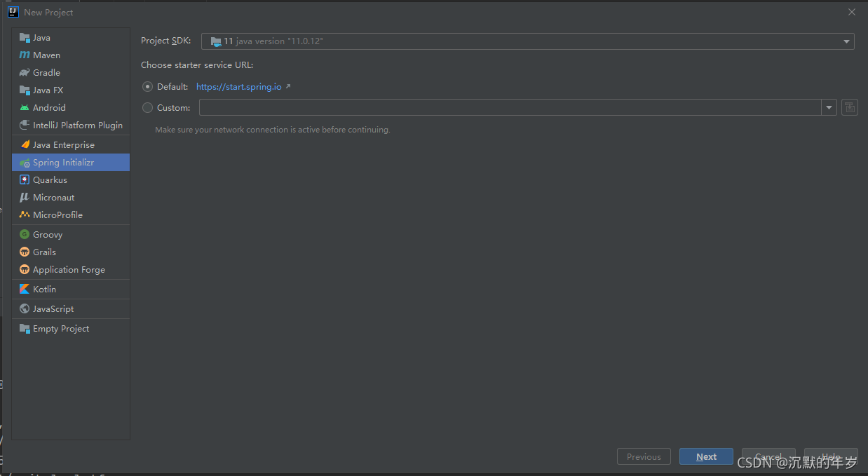Click the Java folder icon
This screenshot has height=476, width=868.
[25, 38]
